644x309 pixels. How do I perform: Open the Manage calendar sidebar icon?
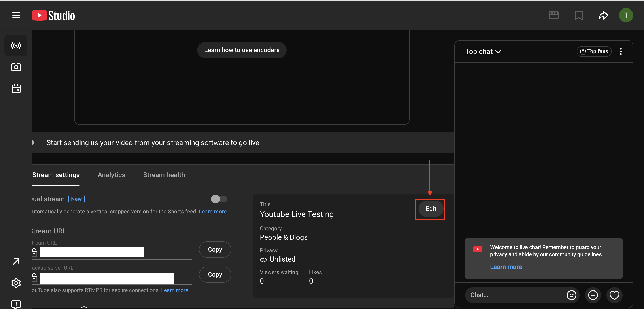[16, 89]
